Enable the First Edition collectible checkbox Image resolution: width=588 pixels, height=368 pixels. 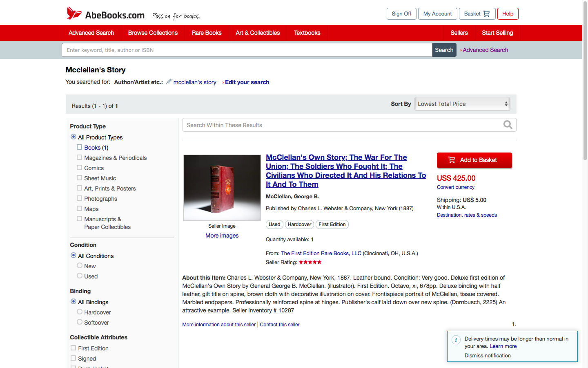pos(73,348)
